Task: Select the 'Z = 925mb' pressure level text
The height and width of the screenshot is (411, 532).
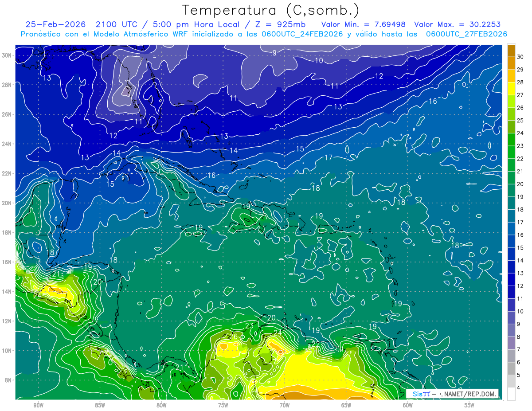Action: point(281,24)
